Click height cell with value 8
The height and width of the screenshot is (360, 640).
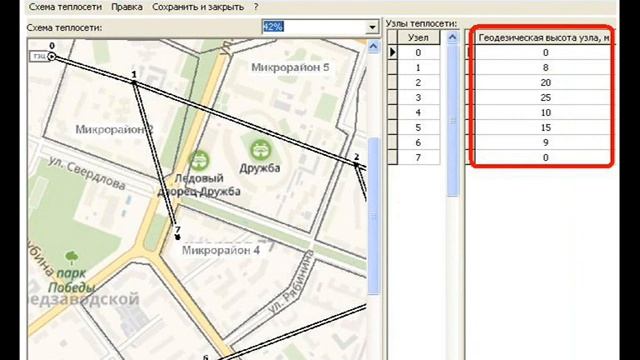pos(545,68)
